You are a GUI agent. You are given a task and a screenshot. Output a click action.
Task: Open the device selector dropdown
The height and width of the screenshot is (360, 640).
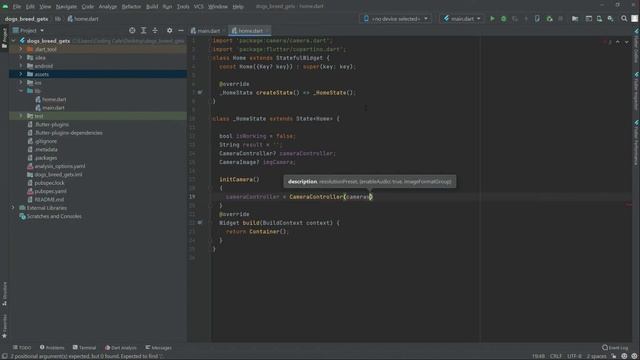coord(396,19)
